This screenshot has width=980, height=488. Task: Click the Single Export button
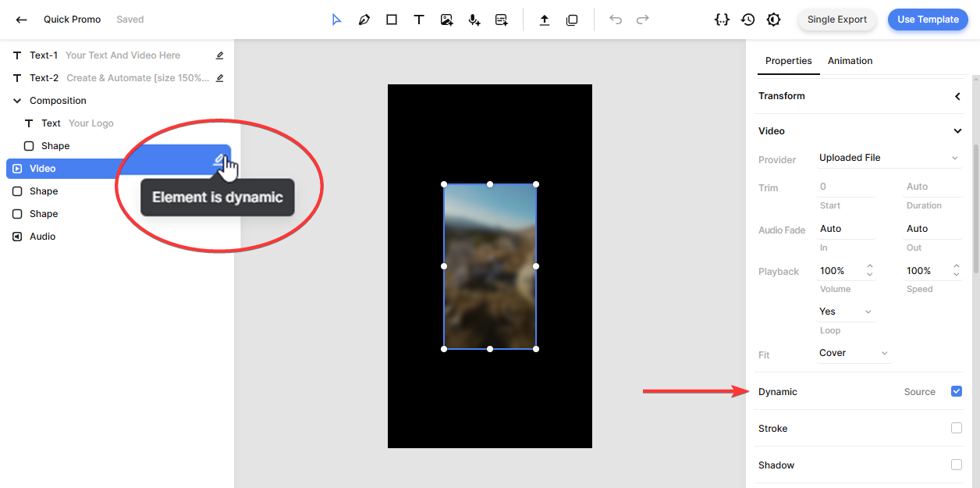pos(836,20)
